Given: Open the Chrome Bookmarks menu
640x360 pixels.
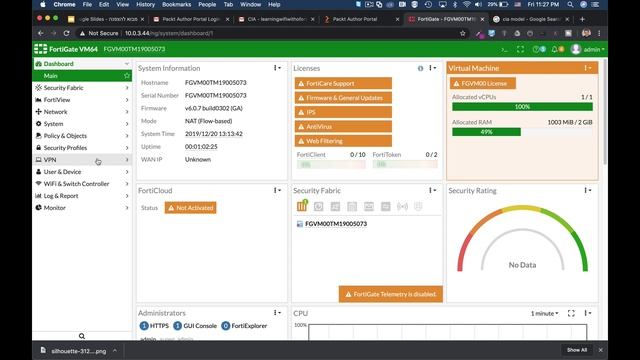Looking at the screenshot, I should [176, 4].
